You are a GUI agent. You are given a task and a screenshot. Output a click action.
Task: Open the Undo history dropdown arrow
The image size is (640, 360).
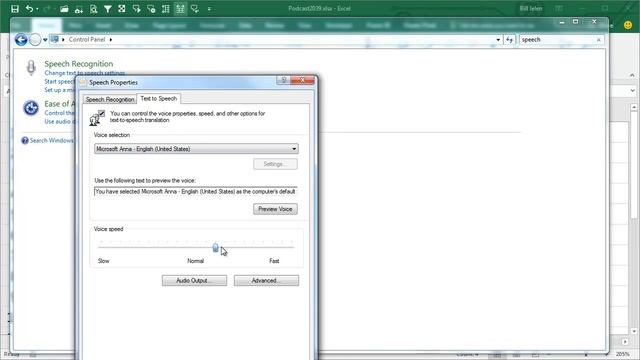pos(37,9)
